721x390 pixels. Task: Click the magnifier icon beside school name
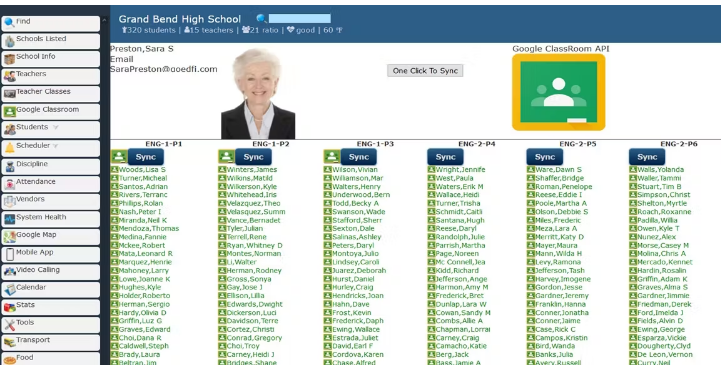pos(261,18)
